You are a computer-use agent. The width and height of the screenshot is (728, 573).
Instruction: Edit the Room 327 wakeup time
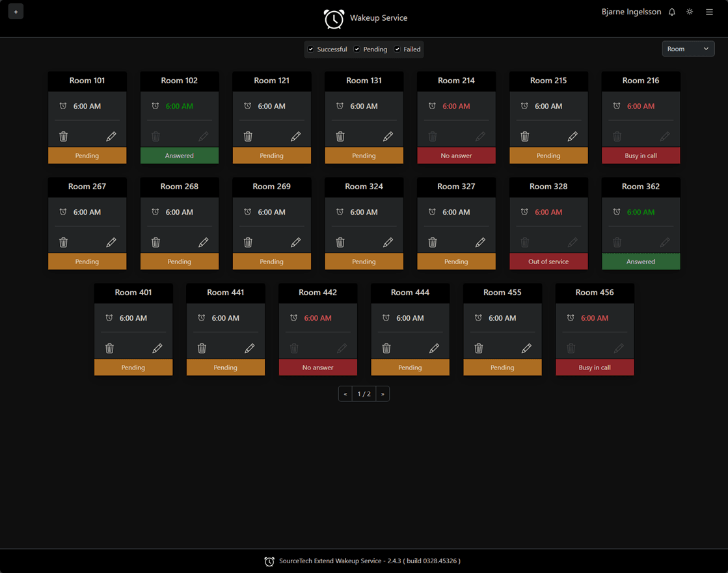480,243
